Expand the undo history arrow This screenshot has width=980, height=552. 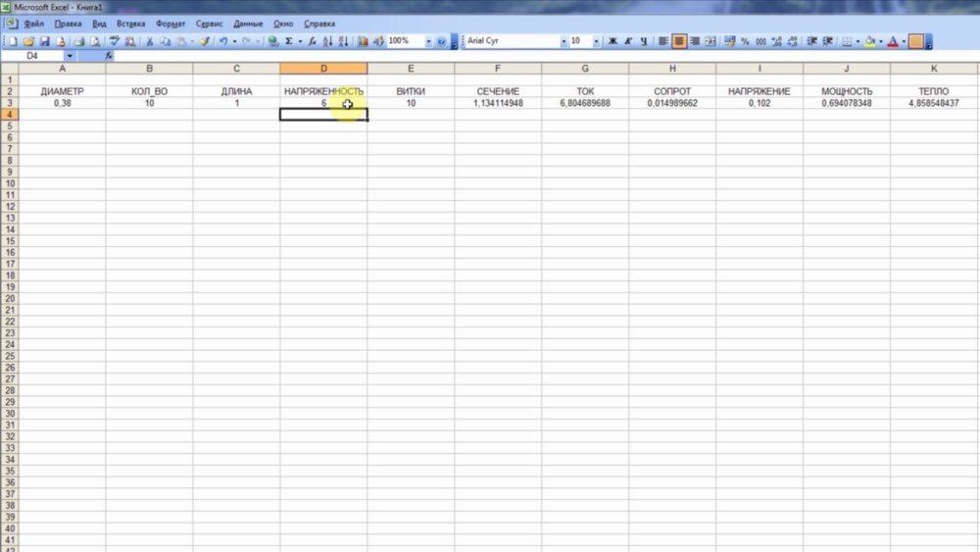pyautogui.click(x=234, y=41)
